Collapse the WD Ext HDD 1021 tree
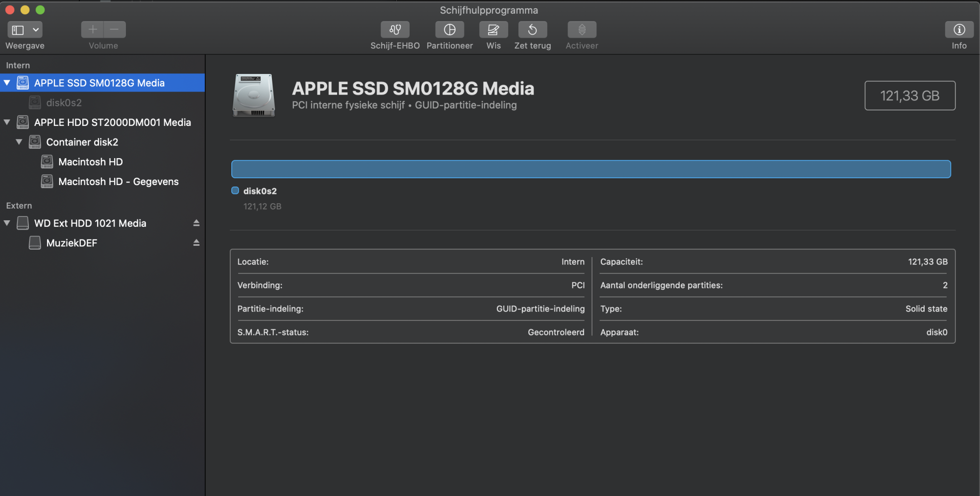980x496 pixels. (7, 223)
